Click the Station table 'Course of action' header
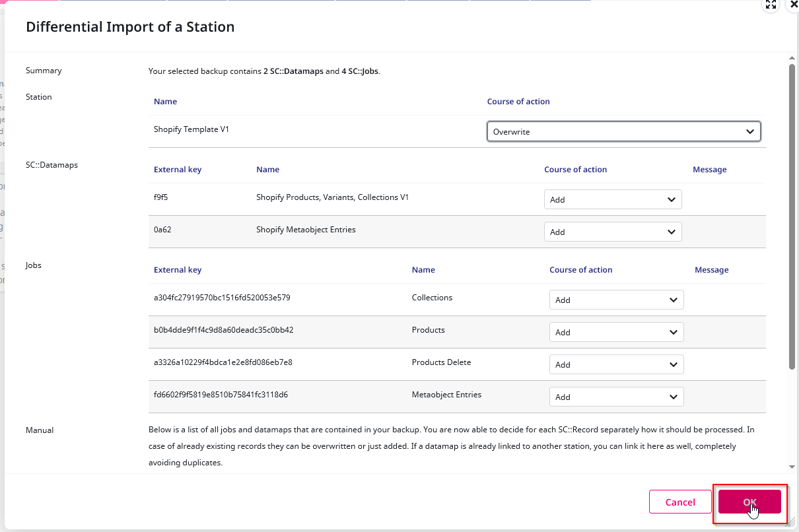Image resolution: width=799 pixels, height=532 pixels. (518, 102)
